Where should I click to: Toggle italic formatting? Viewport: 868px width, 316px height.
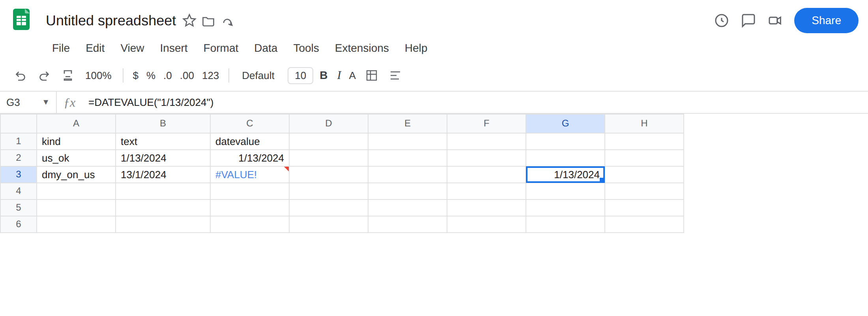pyautogui.click(x=339, y=75)
